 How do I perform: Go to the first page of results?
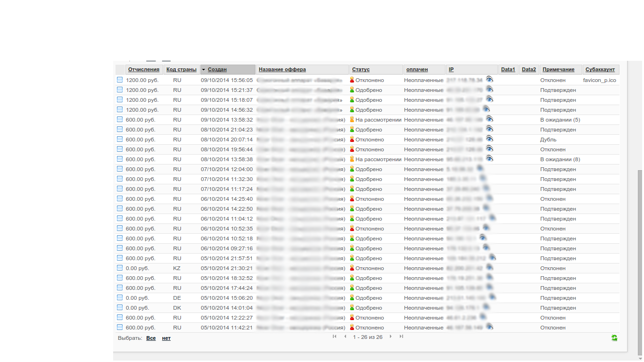(334, 337)
